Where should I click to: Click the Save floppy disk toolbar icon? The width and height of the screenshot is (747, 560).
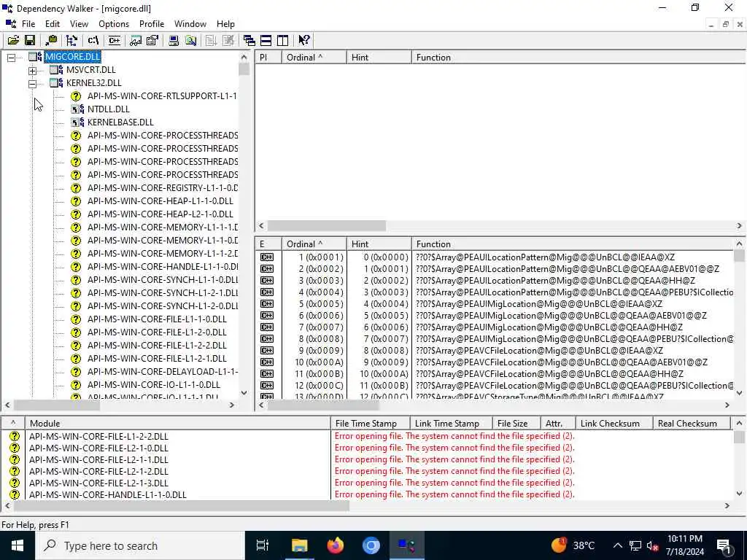pyautogui.click(x=29, y=41)
